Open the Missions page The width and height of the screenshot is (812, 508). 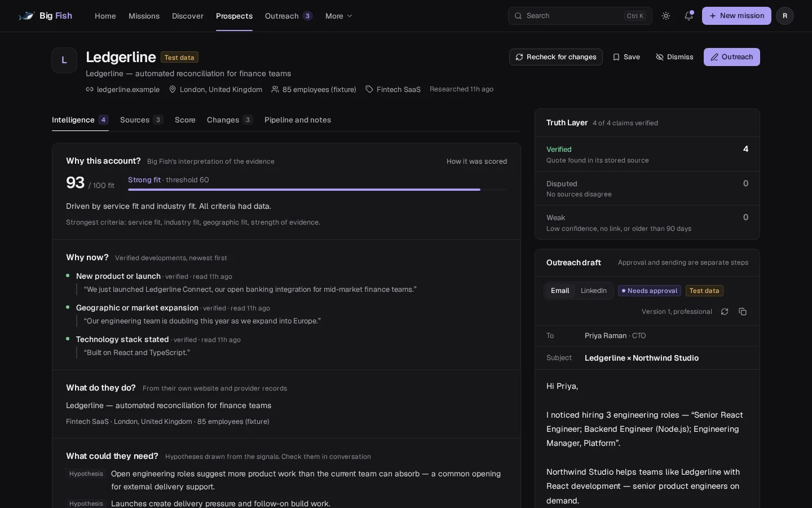click(144, 16)
